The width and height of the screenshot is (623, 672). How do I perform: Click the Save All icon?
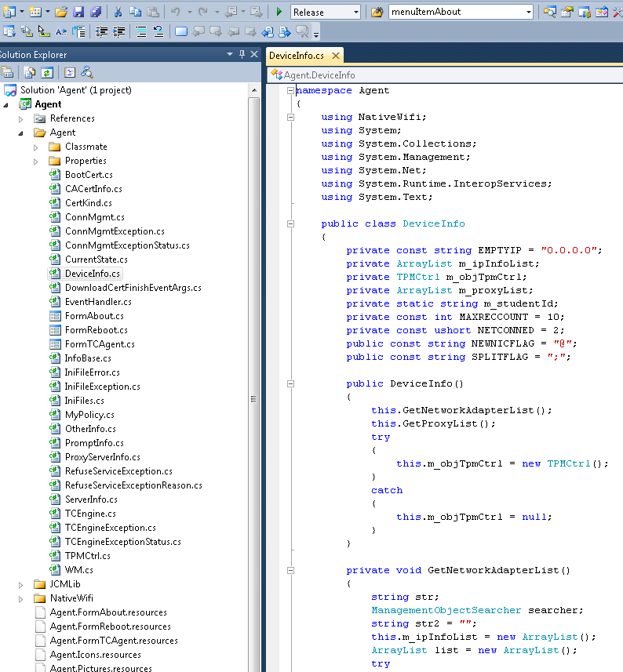tap(95, 12)
